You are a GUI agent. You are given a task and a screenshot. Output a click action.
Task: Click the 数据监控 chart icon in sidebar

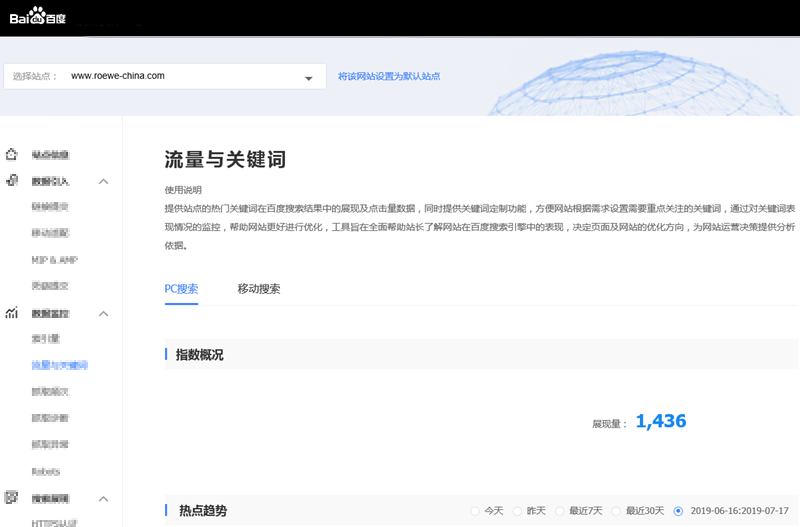12,313
